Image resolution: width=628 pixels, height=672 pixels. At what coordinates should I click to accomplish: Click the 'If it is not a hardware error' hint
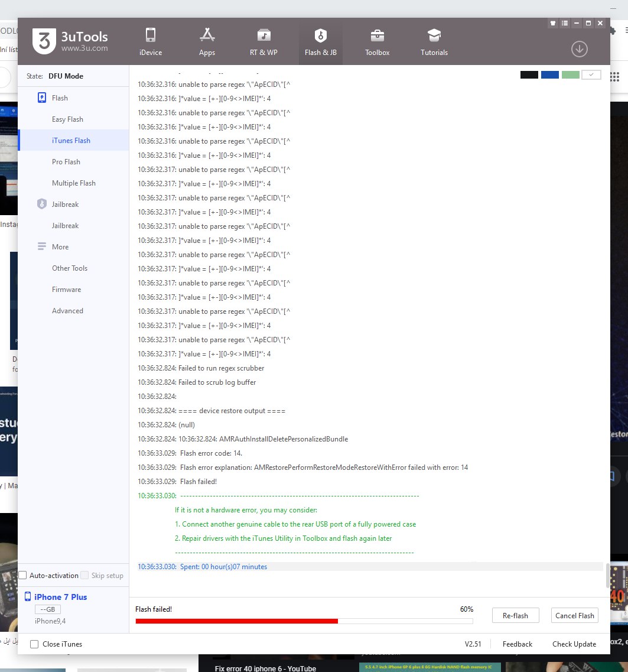click(x=246, y=510)
